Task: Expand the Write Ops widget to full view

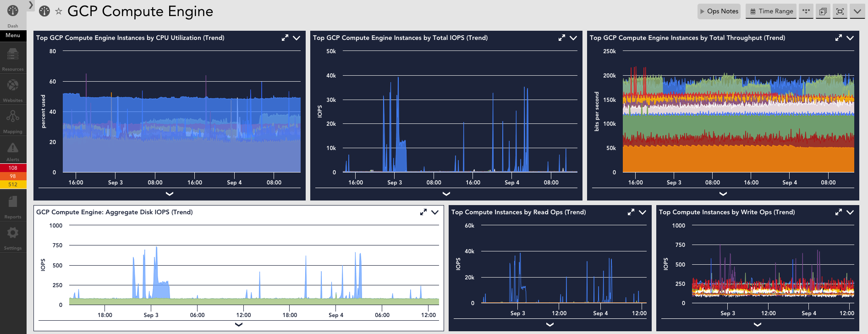Action: pos(839,212)
